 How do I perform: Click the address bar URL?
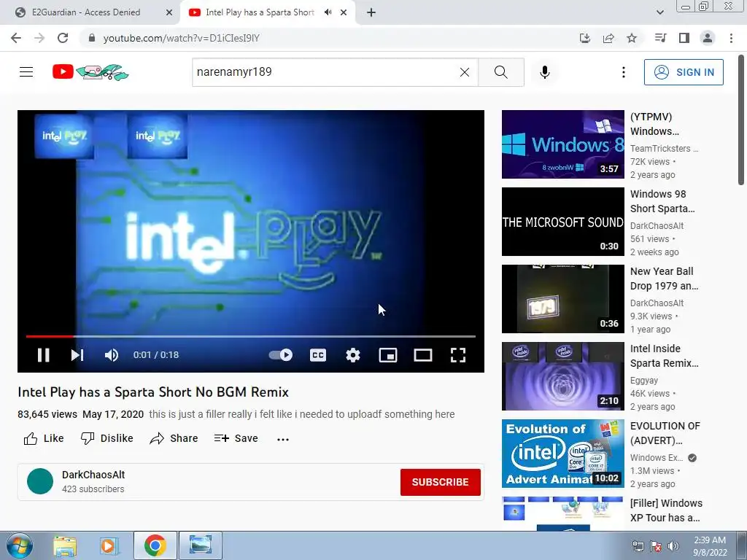(181, 38)
